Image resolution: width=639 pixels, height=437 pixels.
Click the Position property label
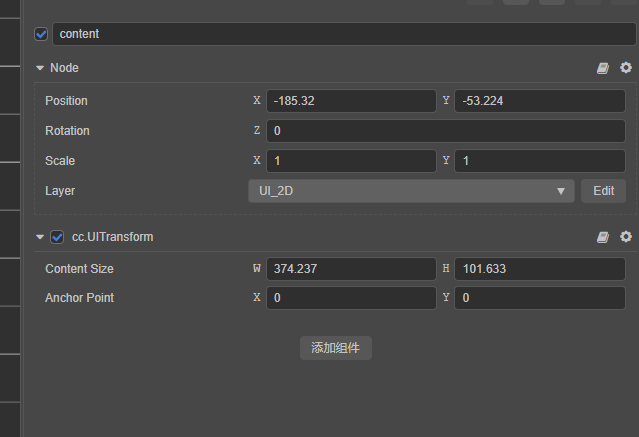66,101
